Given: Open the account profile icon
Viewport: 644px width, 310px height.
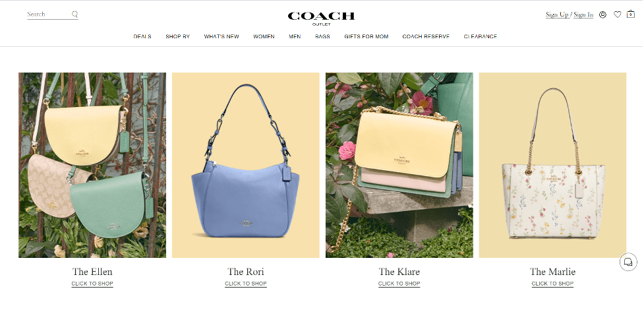Looking at the screenshot, I should click(602, 15).
